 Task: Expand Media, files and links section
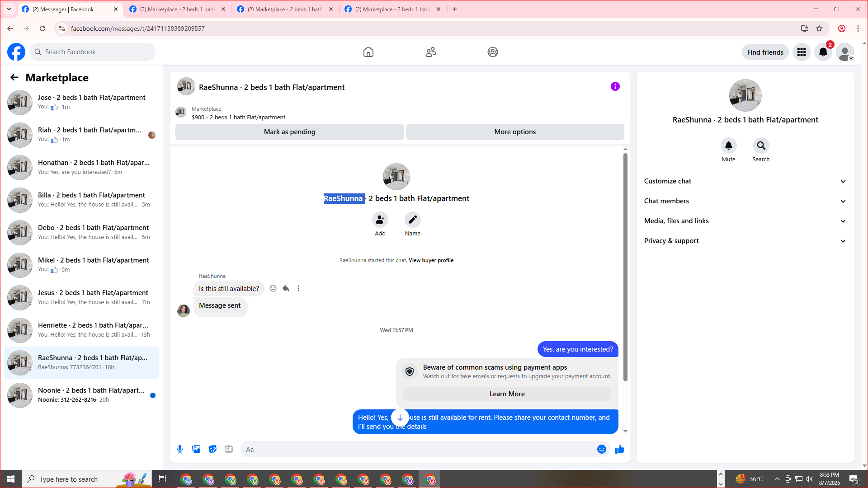[745, 221]
